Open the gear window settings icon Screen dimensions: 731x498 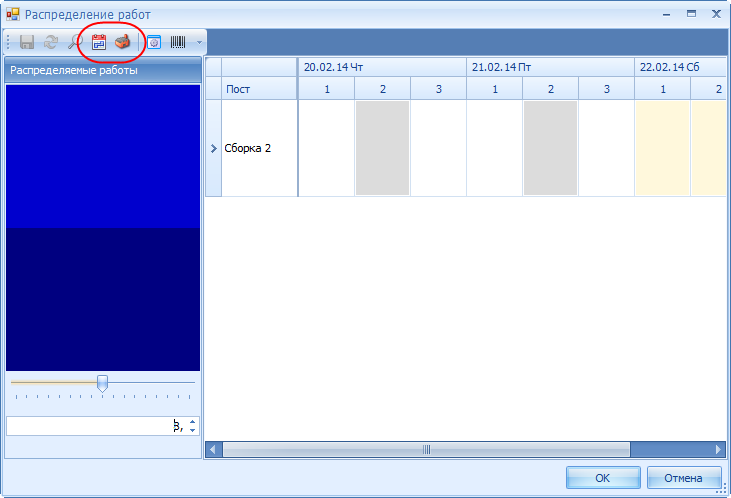[154, 42]
